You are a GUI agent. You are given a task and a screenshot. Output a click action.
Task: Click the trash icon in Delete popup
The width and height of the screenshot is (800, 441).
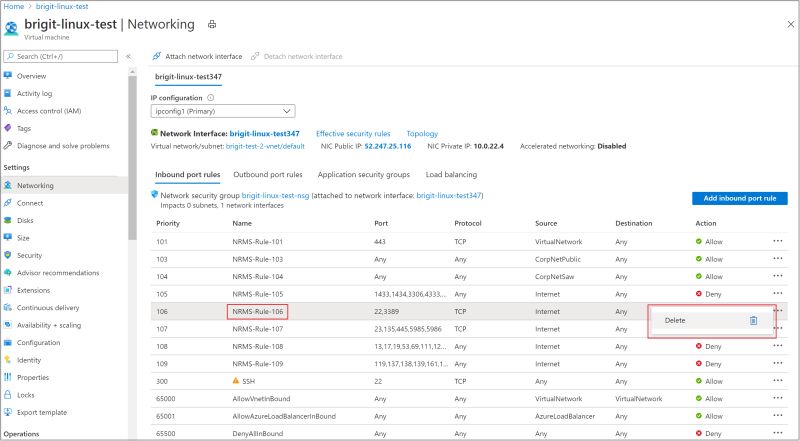tap(753, 320)
